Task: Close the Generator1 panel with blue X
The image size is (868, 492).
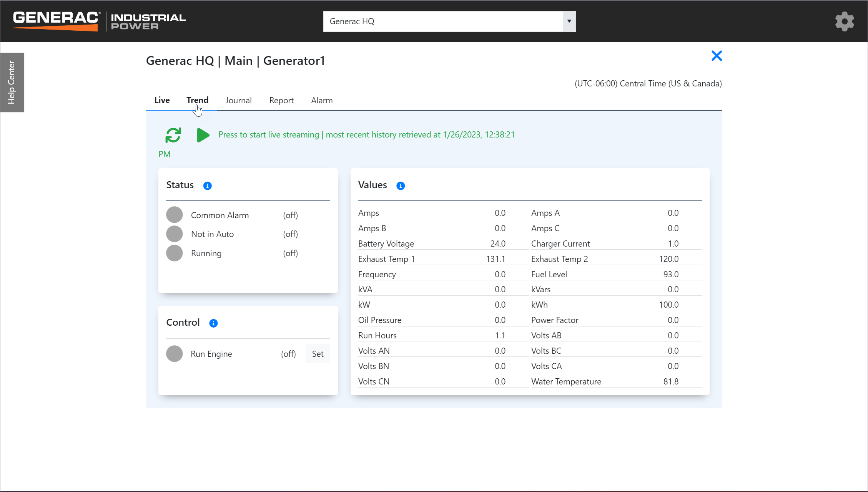Action: pyautogui.click(x=717, y=56)
